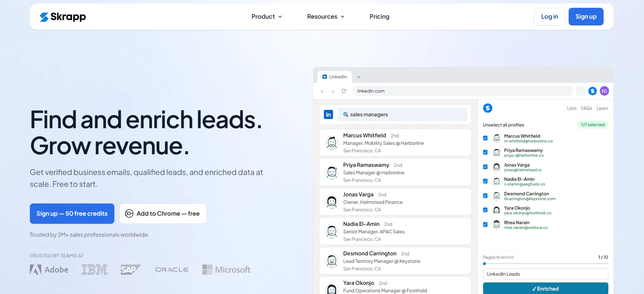Click Yara Okonjo's avatar in search results

coord(332,289)
